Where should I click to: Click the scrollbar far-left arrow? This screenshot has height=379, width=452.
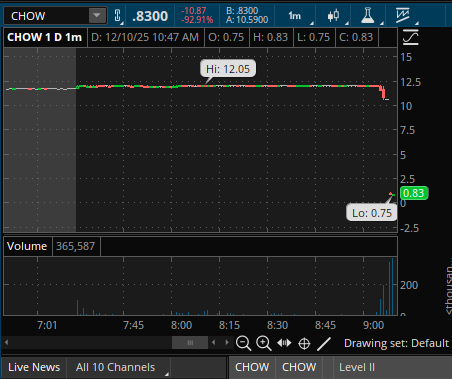point(6,342)
